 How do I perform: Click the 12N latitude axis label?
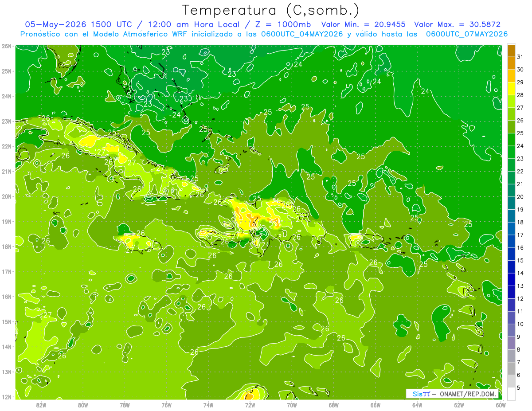(x=6, y=397)
